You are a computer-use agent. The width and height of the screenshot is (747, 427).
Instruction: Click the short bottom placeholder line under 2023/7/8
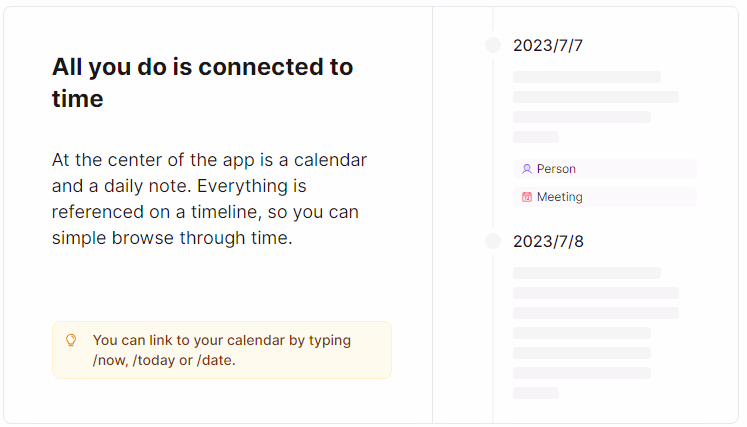coord(535,393)
